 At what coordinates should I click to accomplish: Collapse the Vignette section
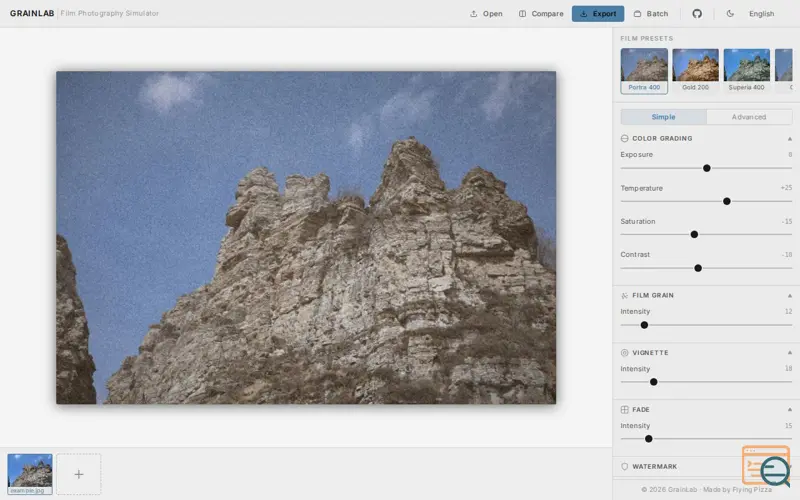pyautogui.click(x=789, y=353)
